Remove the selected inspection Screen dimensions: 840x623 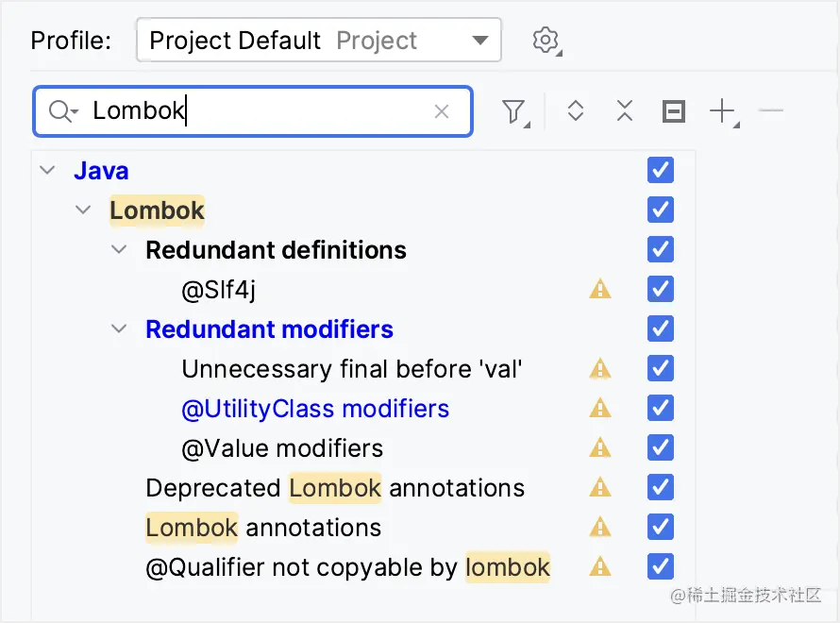tap(771, 110)
